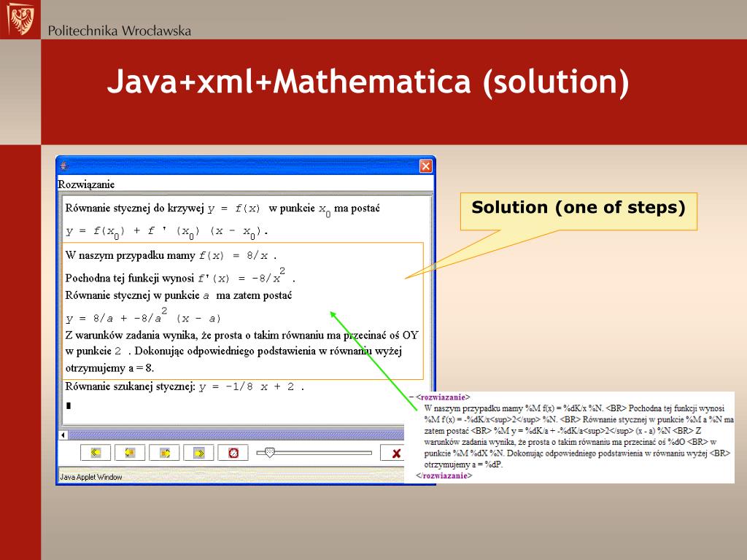
Task: Click the 'Rozwiązanie' panel heading
Action: point(86,184)
